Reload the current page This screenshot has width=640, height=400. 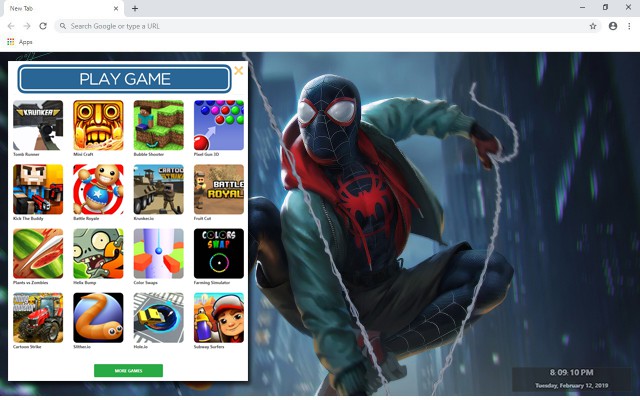43,26
